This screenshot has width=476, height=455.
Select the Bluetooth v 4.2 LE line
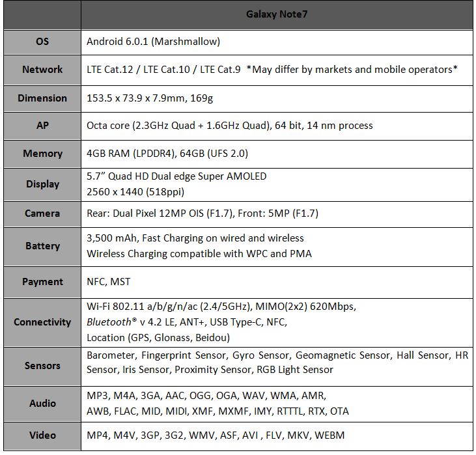tap(187, 322)
